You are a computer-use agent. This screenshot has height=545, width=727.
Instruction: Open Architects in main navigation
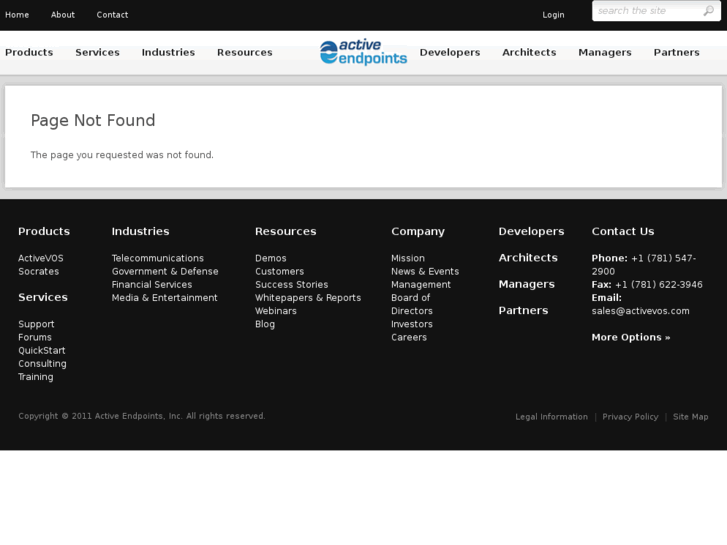pos(529,52)
